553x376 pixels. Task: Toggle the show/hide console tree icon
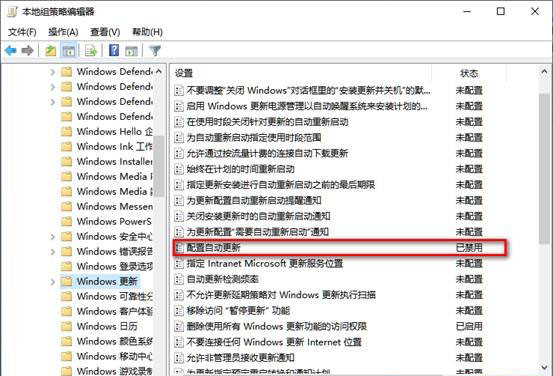point(68,51)
